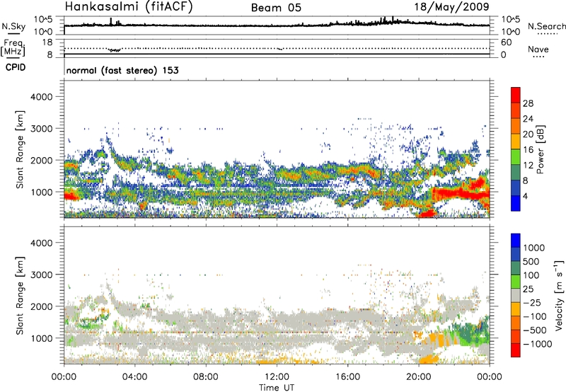Click the 'Beam 05' header label

click(276, 8)
